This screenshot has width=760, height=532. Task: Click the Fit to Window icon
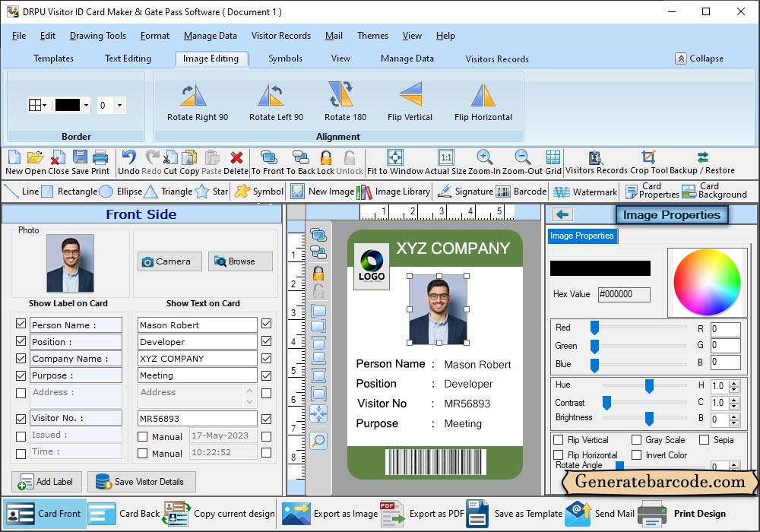coord(394,157)
